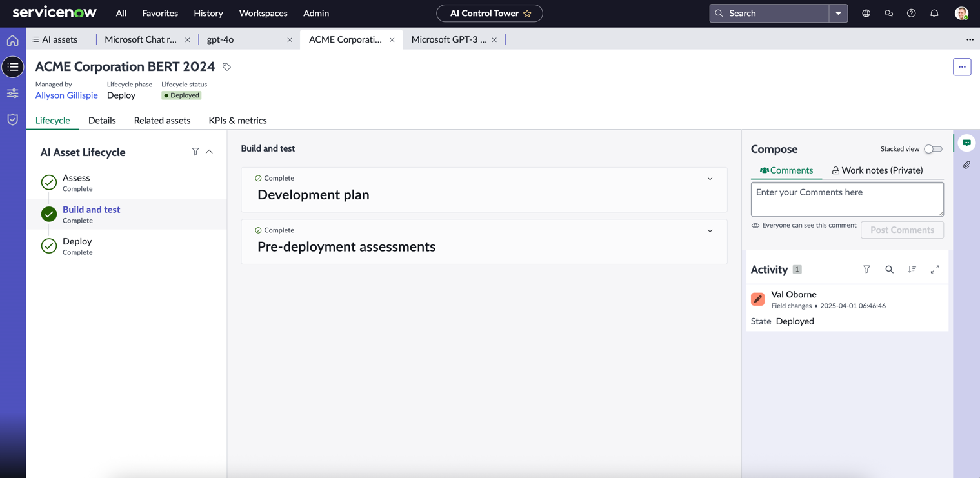Image resolution: width=980 pixels, height=478 pixels.
Task: Switch to the Comments tab
Action: [786, 170]
